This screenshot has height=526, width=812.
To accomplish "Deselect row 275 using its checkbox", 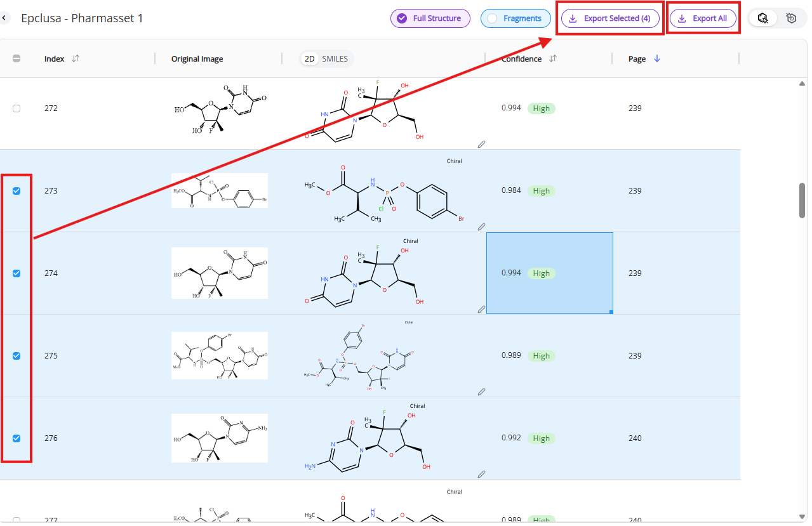I will pos(17,356).
